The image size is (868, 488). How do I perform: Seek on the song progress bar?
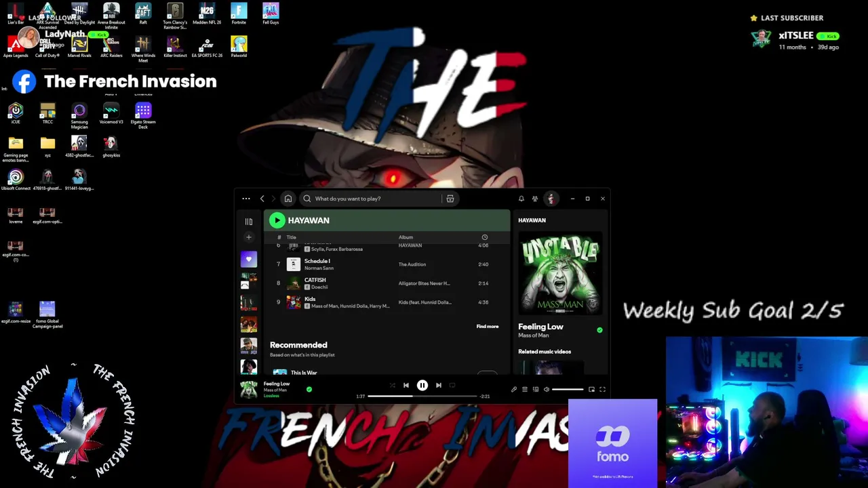(422, 396)
